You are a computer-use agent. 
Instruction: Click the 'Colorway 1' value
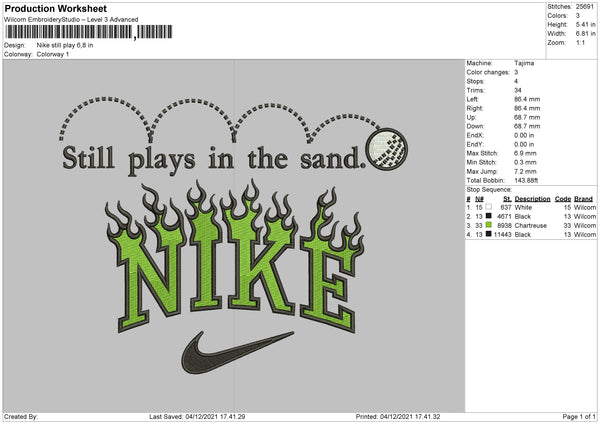[53, 54]
